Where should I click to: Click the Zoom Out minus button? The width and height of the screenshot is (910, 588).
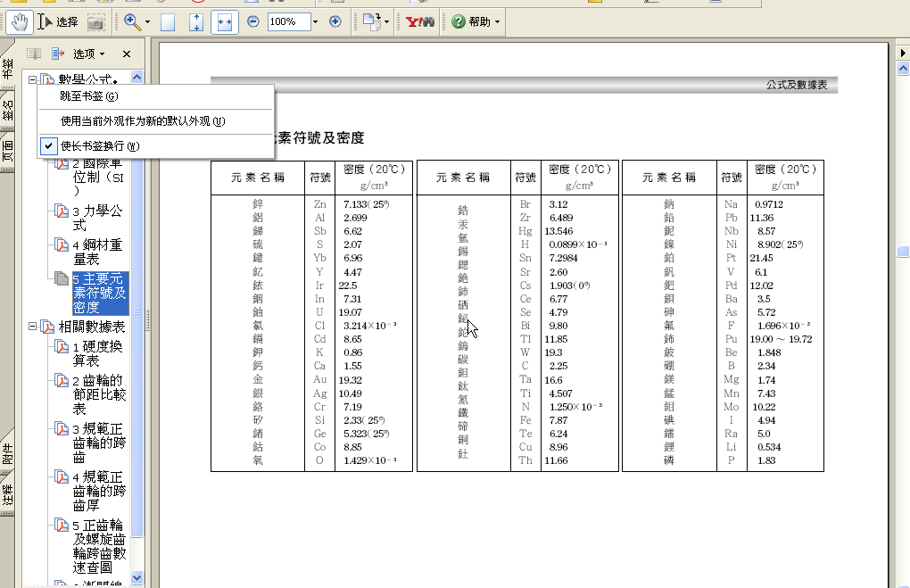(253, 21)
